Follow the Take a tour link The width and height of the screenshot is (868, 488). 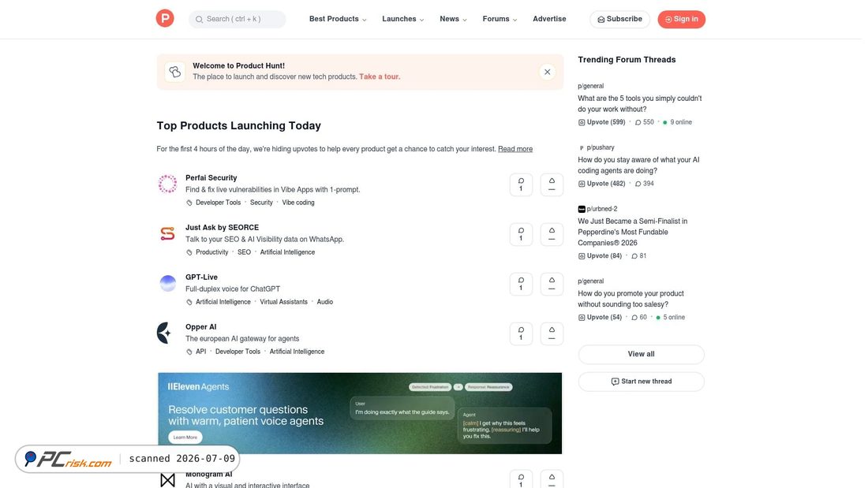380,77
